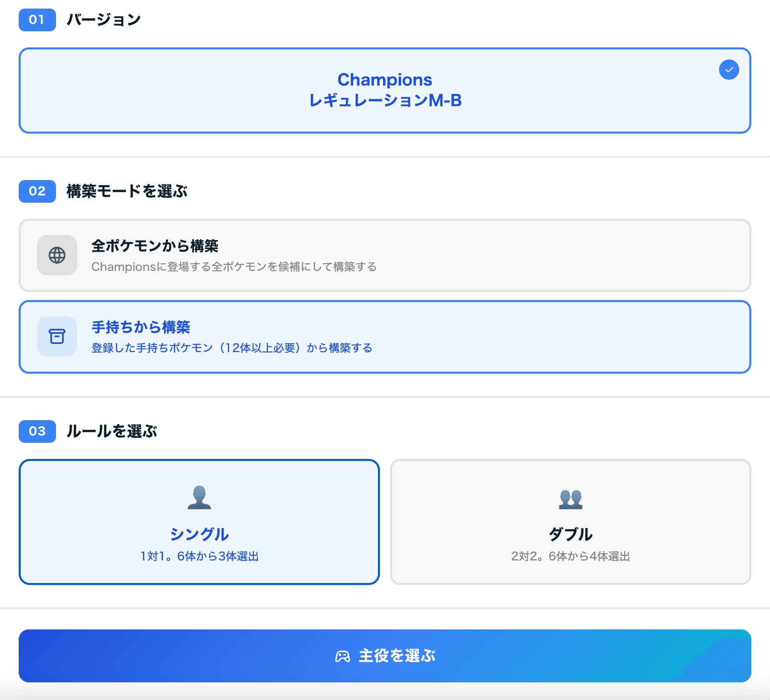Choose 全ポケモンから構築 build mode
The height and width of the screenshot is (700, 770).
(x=385, y=255)
